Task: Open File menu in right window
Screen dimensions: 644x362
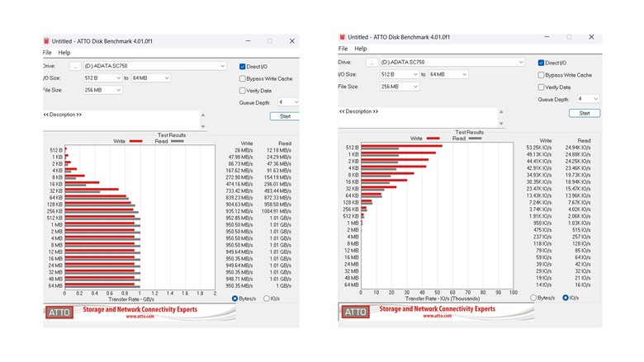Action: tap(343, 49)
